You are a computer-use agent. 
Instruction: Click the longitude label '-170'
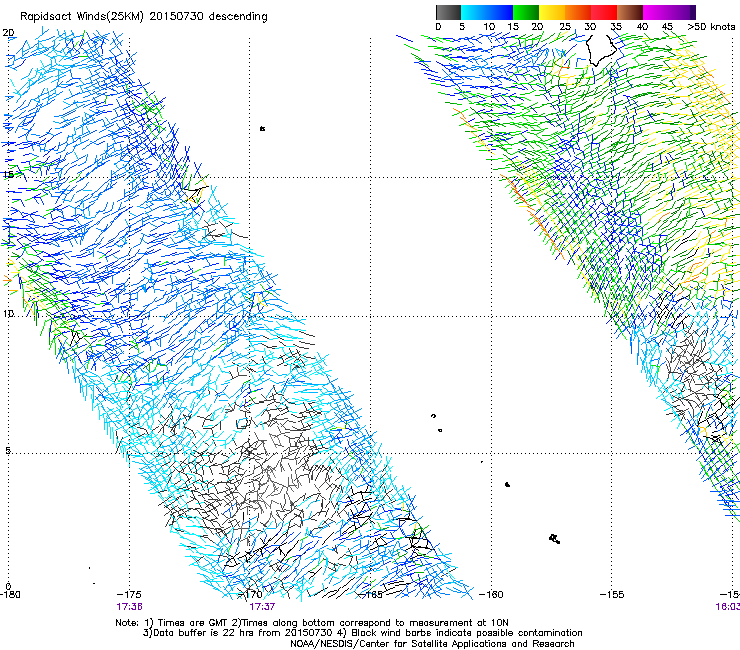[x=250, y=595]
